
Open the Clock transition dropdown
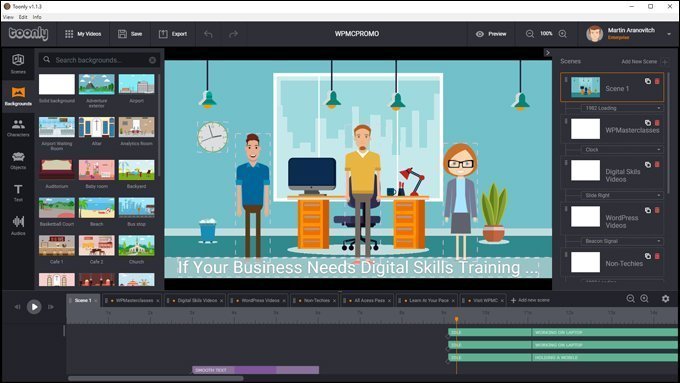tap(621, 150)
